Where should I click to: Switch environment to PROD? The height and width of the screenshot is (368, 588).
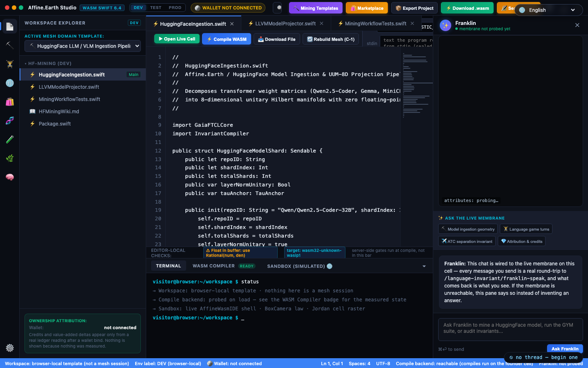(x=175, y=8)
